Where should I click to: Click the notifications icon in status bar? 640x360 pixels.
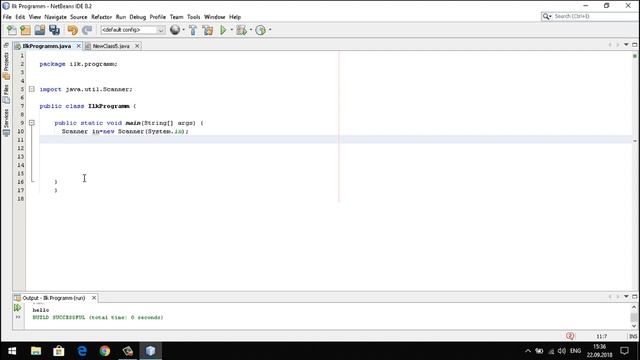[x=570, y=336]
